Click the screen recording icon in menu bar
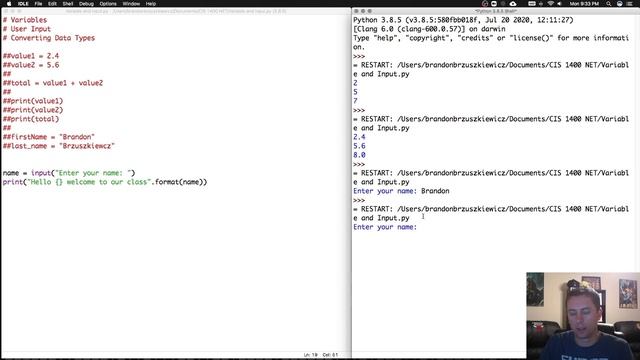 pos(493,4)
